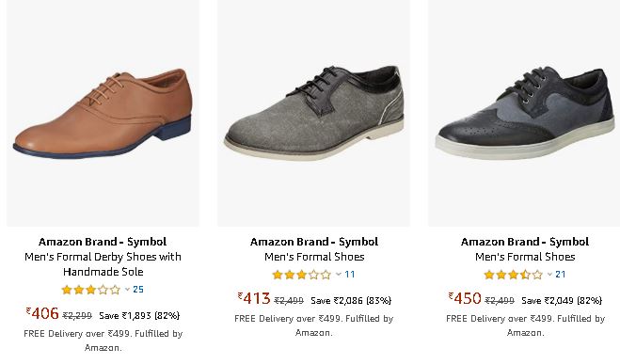The image size is (620, 364).
Task: Open Men's Formal Shoes title of right product
Action: point(525,257)
